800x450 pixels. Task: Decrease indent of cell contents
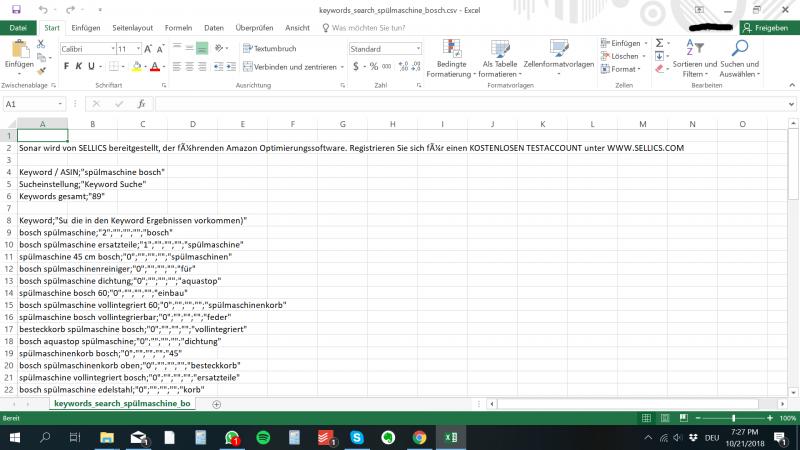(218, 67)
